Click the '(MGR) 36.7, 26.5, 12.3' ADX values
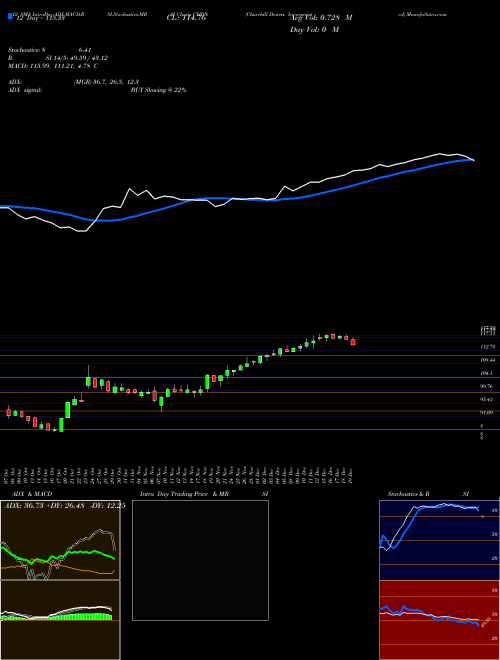 (106, 82)
